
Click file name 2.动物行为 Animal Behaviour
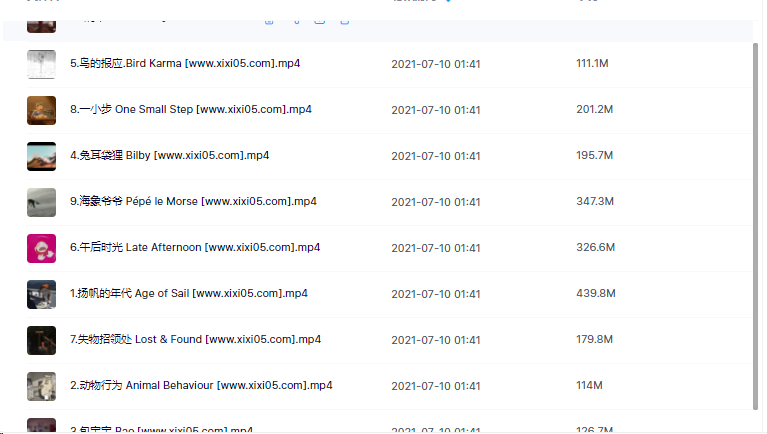[201, 386]
